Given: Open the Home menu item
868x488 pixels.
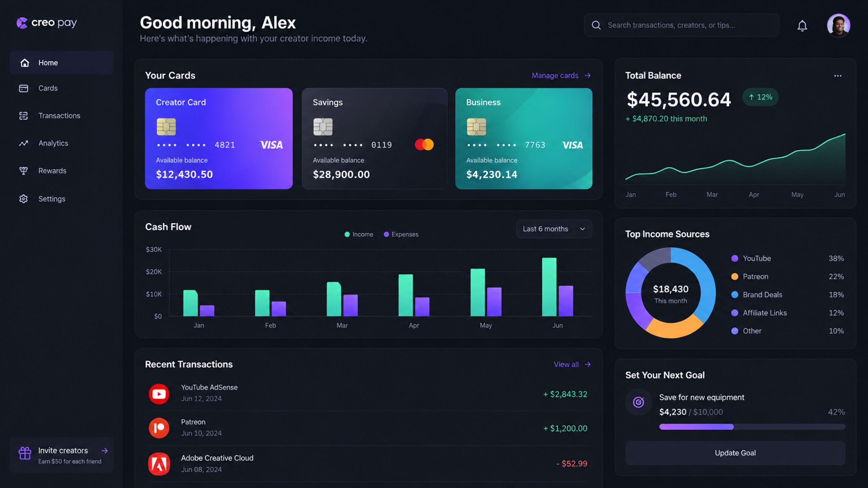Looking at the screenshot, I should [x=61, y=63].
